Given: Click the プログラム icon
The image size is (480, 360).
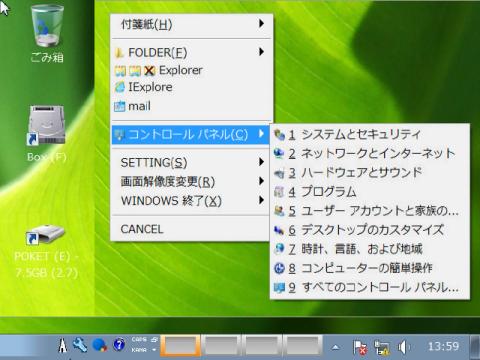Looking at the screenshot, I should click(x=279, y=192).
